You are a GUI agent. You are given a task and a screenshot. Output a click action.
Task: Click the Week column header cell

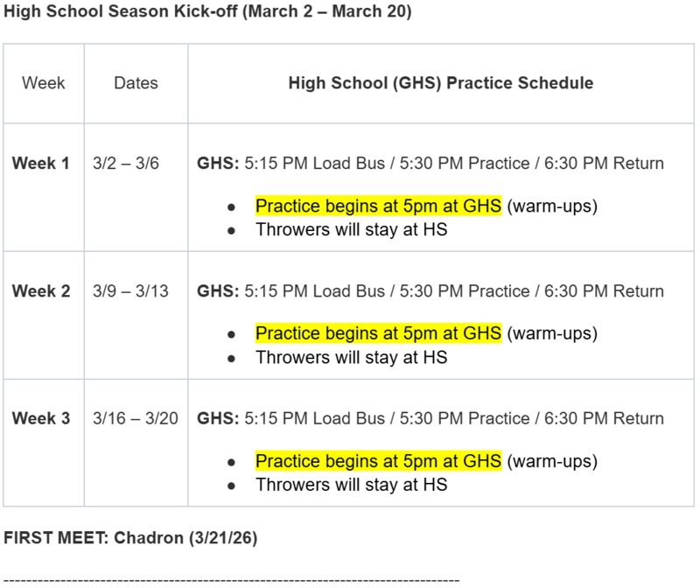click(44, 84)
